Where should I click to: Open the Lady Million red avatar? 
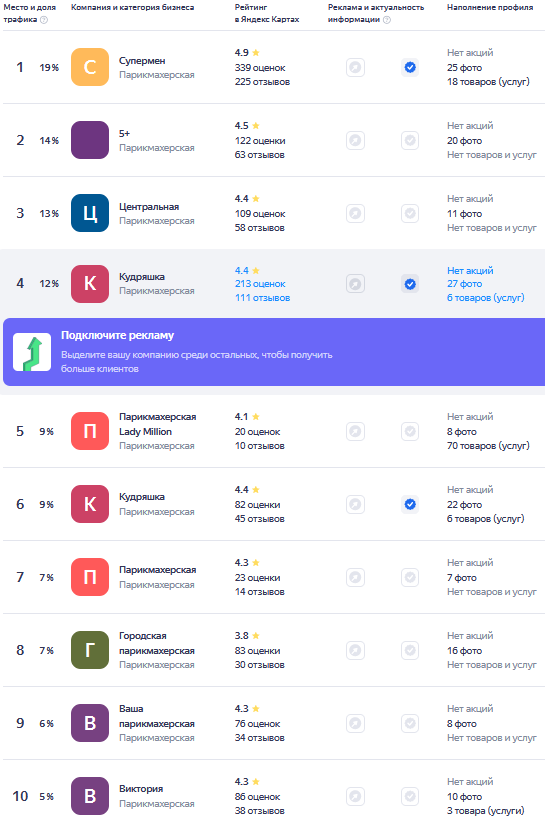point(90,431)
